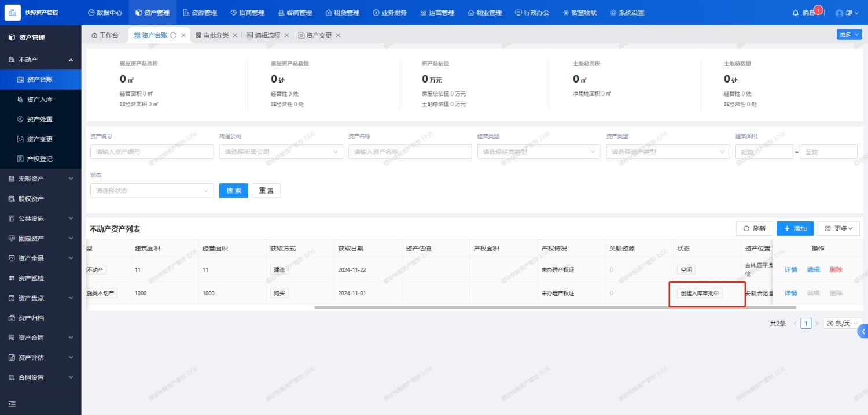The height and width of the screenshot is (415, 868).
Task: Expand the 资产全景 sidebar group
Action: pyautogui.click(x=41, y=258)
